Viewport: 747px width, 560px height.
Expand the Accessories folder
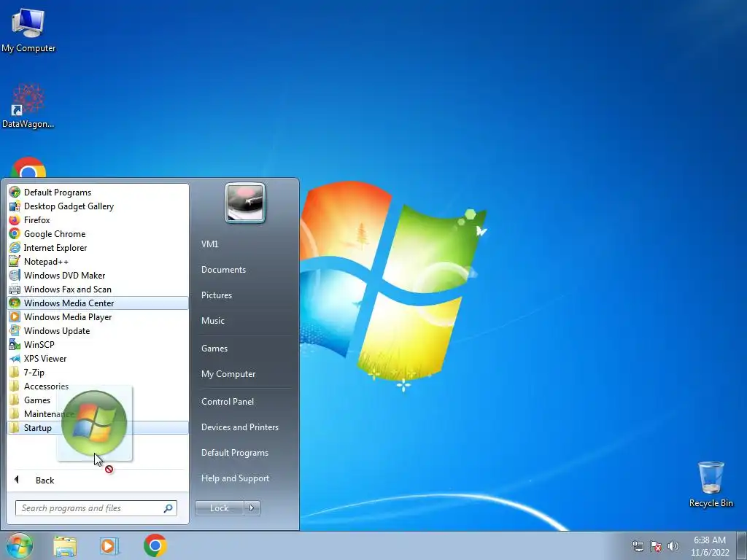tap(98, 386)
